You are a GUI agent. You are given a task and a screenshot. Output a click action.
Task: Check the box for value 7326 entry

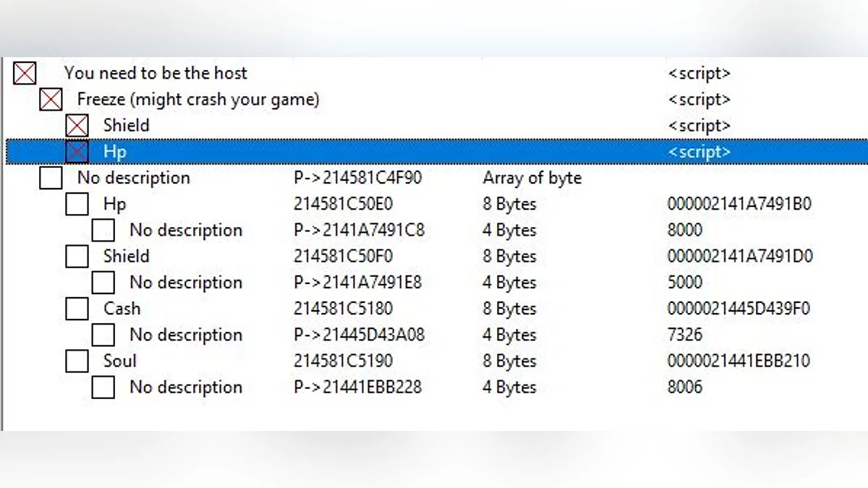click(x=103, y=335)
